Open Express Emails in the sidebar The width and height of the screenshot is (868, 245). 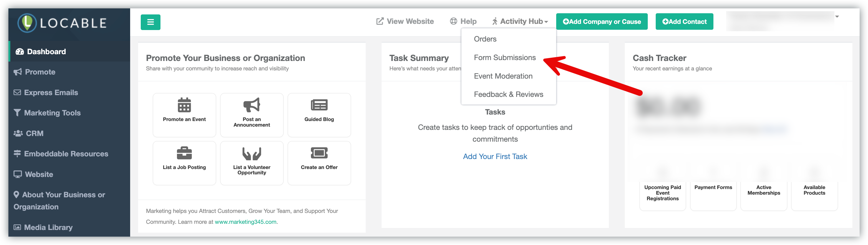pos(51,93)
